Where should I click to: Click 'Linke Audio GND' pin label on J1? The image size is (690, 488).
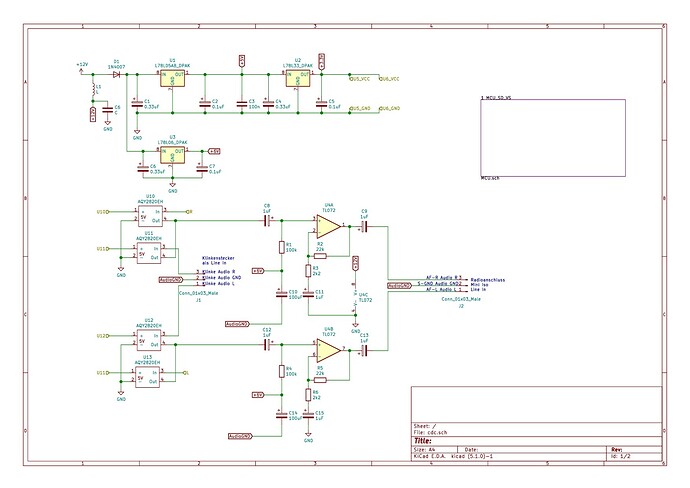[x=222, y=278]
